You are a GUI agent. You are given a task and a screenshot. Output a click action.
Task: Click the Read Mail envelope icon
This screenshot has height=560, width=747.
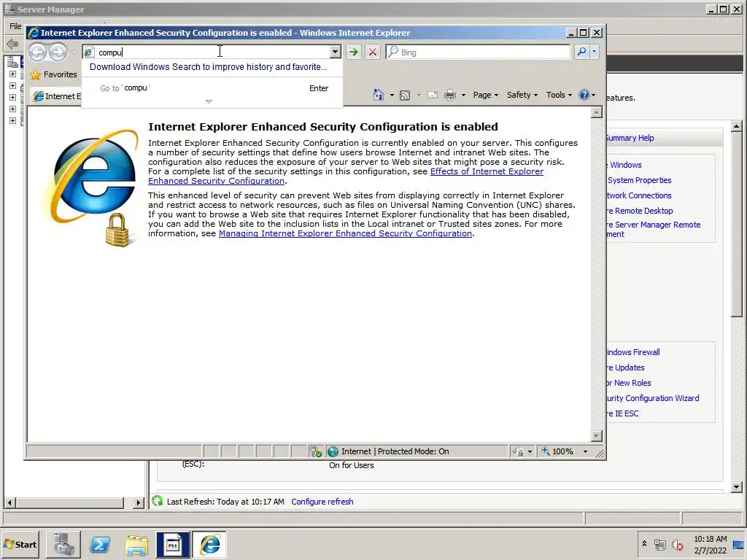(x=433, y=95)
